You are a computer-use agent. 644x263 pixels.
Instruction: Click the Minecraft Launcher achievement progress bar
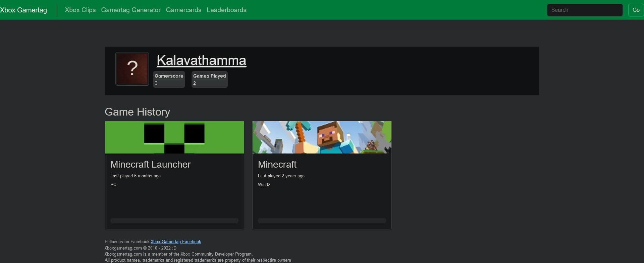tap(174, 221)
